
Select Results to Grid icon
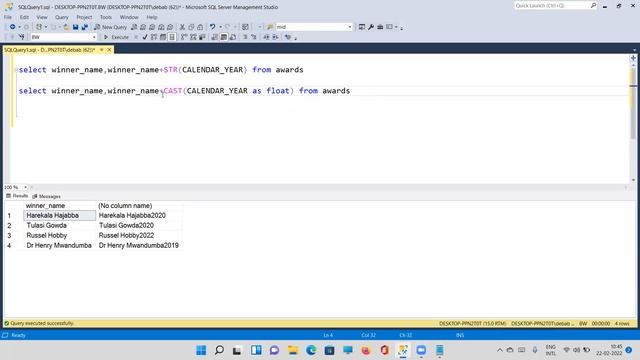click(x=224, y=37)
